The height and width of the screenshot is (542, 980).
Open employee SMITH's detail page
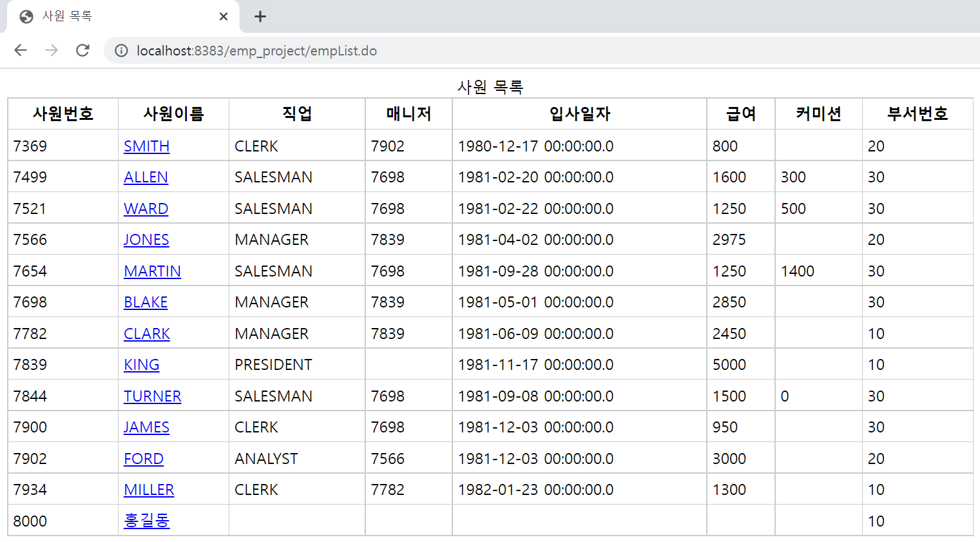pyautogui.click(x=146, y=146)
